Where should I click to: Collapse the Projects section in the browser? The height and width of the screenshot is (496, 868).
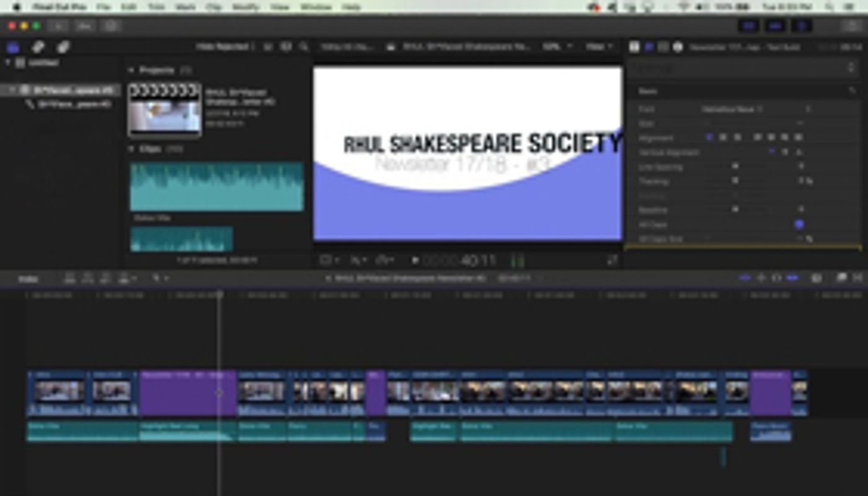[131, 69]
